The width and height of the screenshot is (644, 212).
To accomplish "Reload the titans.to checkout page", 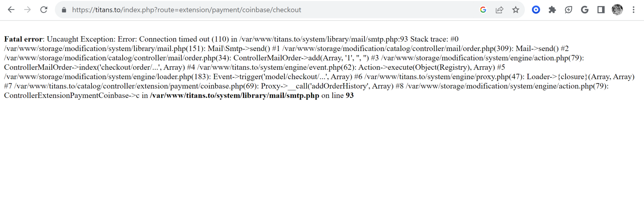I will 44,10.
